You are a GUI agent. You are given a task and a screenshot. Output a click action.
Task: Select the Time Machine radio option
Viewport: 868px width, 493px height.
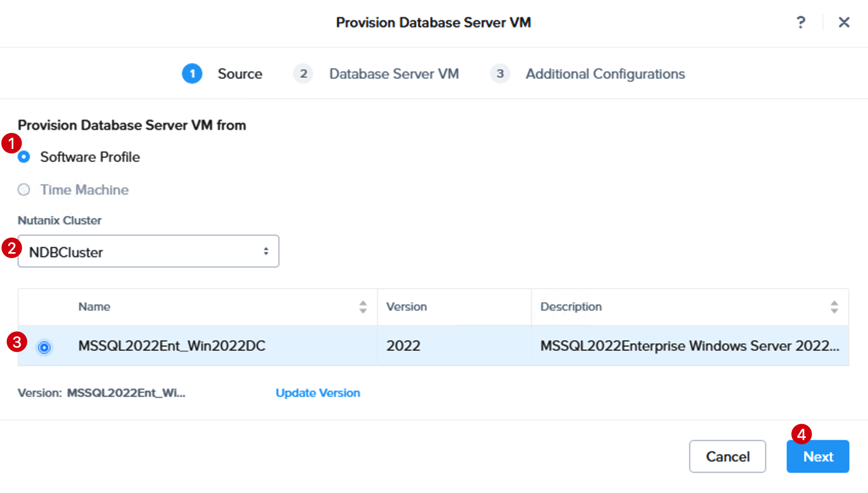(x=24, y=189)
